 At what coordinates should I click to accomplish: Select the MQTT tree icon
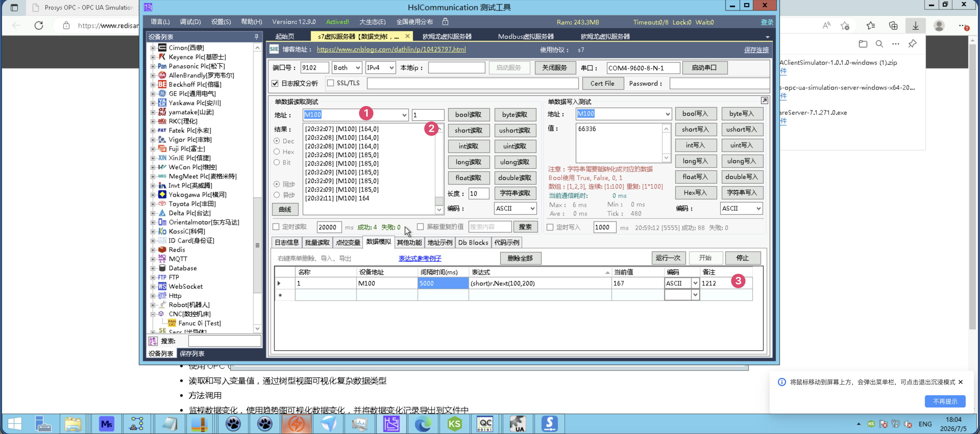tap(162, 259)
